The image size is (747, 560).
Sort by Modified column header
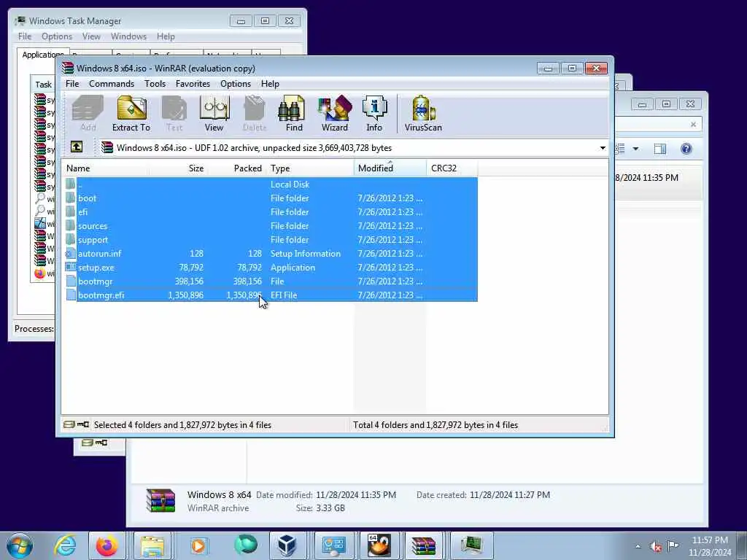(x=390, y=168)
